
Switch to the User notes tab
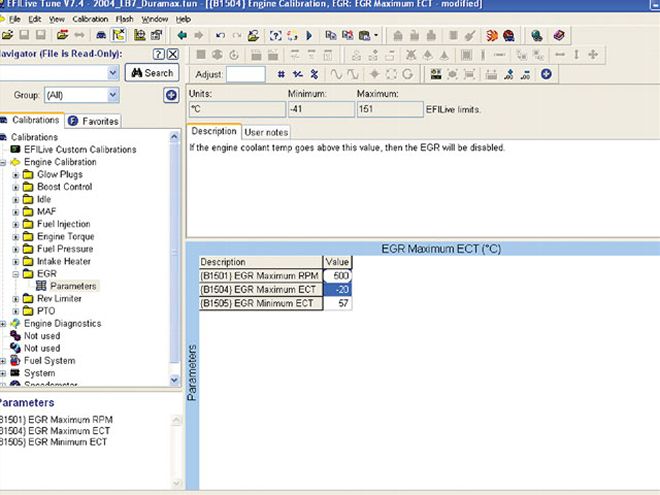(x=266, y=132)
